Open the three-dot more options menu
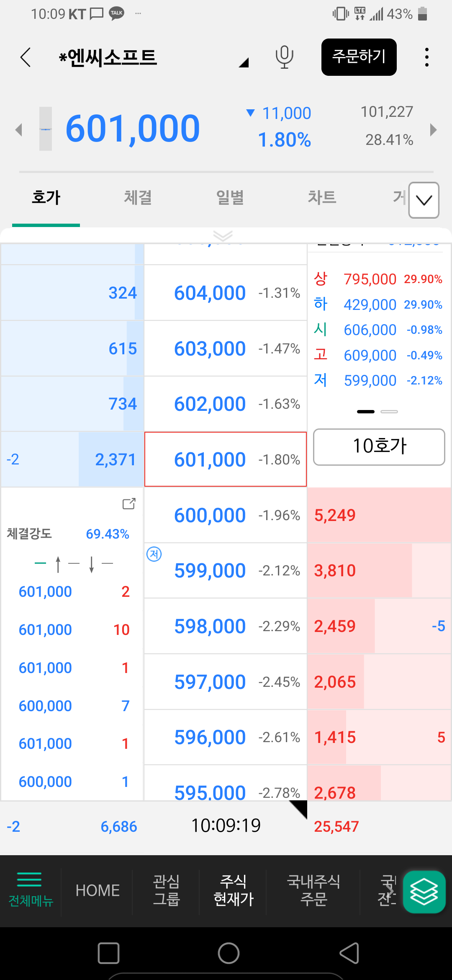Screen dimensions: 452x980 click(426, 57)
